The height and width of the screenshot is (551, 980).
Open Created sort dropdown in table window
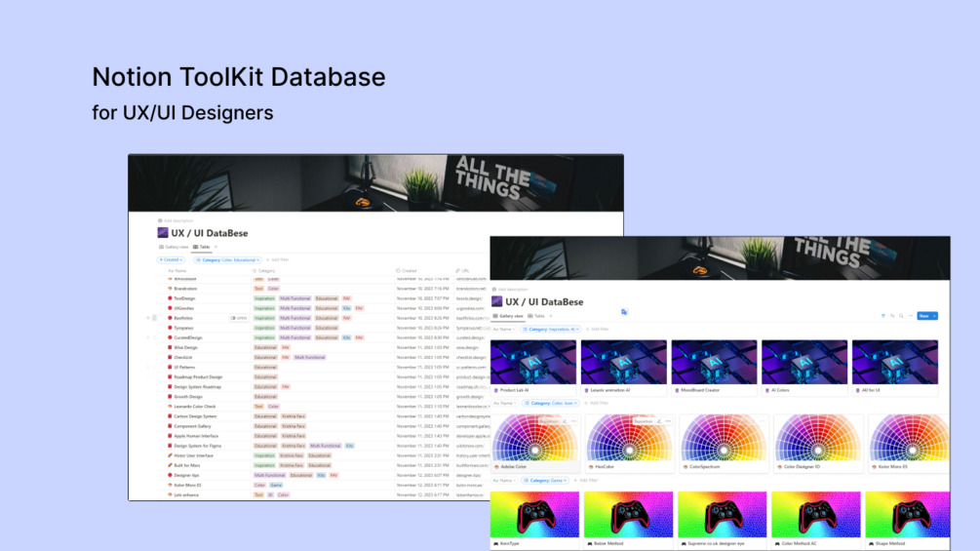pyautogui.click(x=171, y=259)
